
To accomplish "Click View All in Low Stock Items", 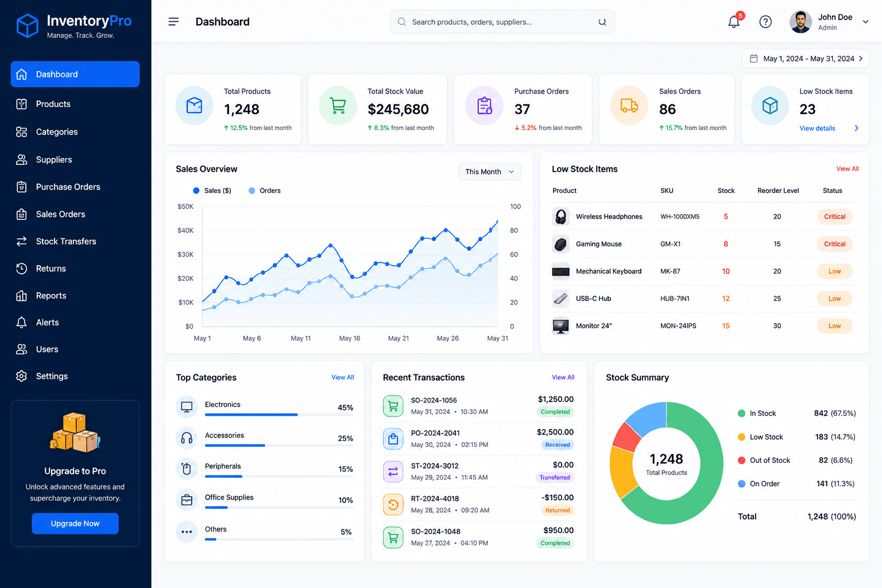I will coord(848,169).
